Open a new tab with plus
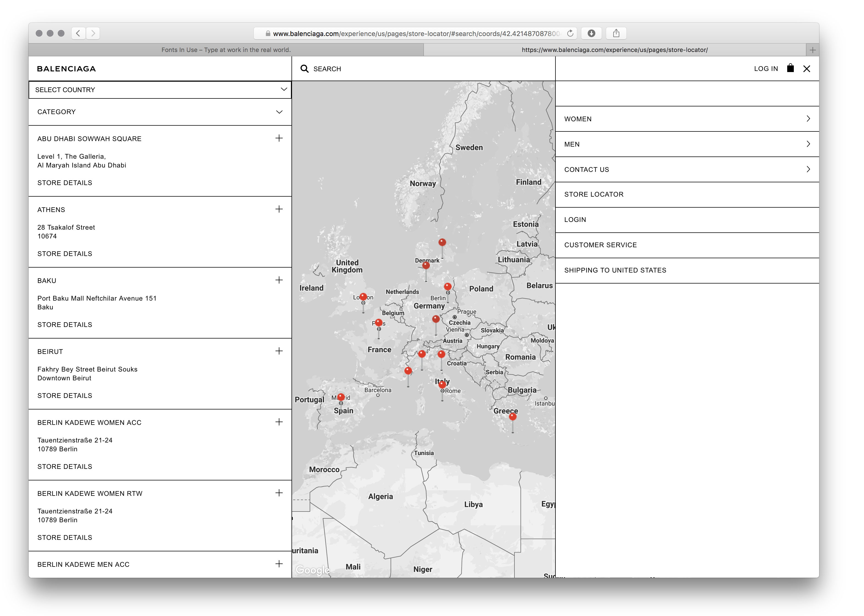Image resolution: width=864 pixels, height=616 pixels. pyautogui.click(x=812, y=50)
